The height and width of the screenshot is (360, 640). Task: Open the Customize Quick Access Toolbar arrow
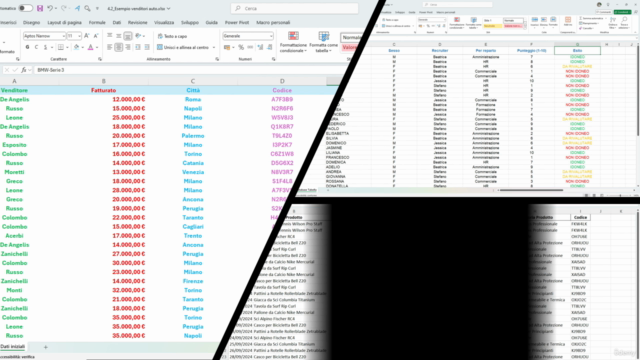coord(97,9)
